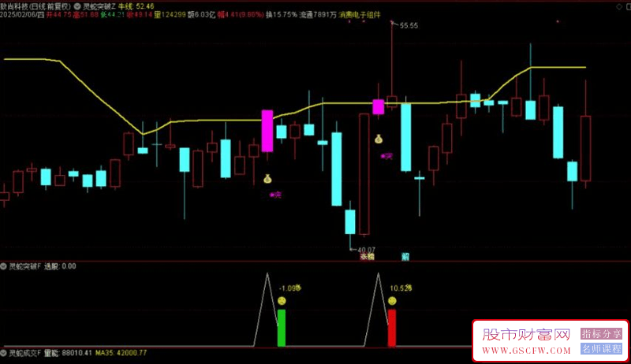Click the 牛线: 52.46 value
The height and width of the screenshot is (364, 631).
(136, 6)
